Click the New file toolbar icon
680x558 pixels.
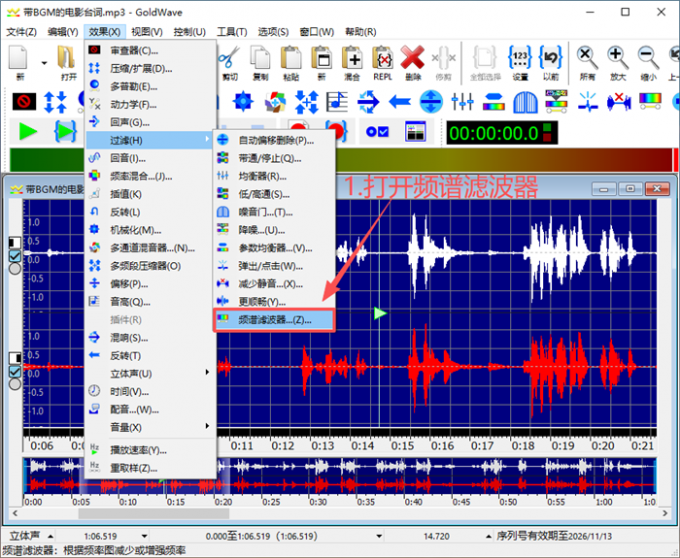tap(19, 58)
